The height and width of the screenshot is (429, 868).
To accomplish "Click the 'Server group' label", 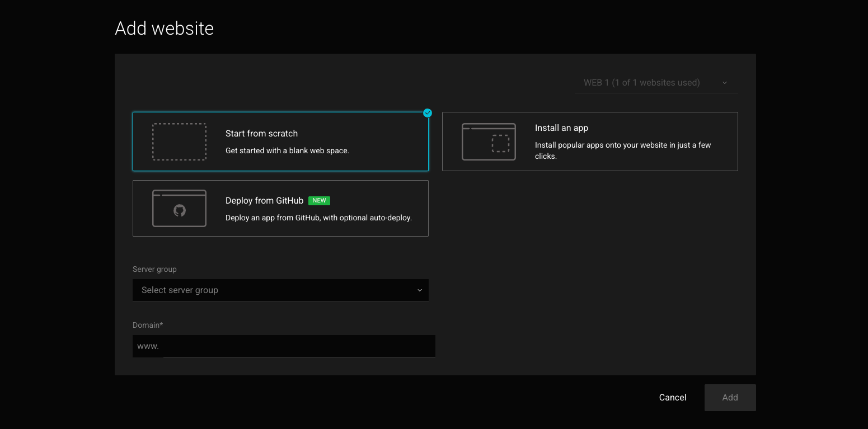I will click(154, 269).
